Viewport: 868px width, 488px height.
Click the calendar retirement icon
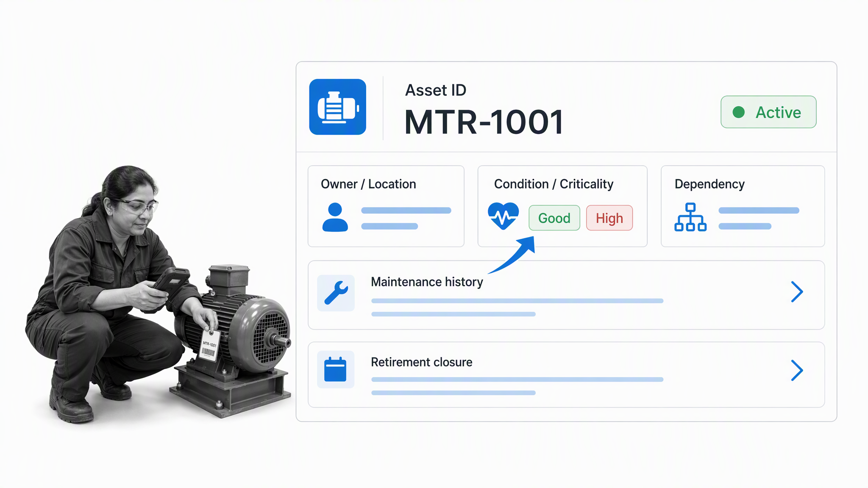point(335,369)
